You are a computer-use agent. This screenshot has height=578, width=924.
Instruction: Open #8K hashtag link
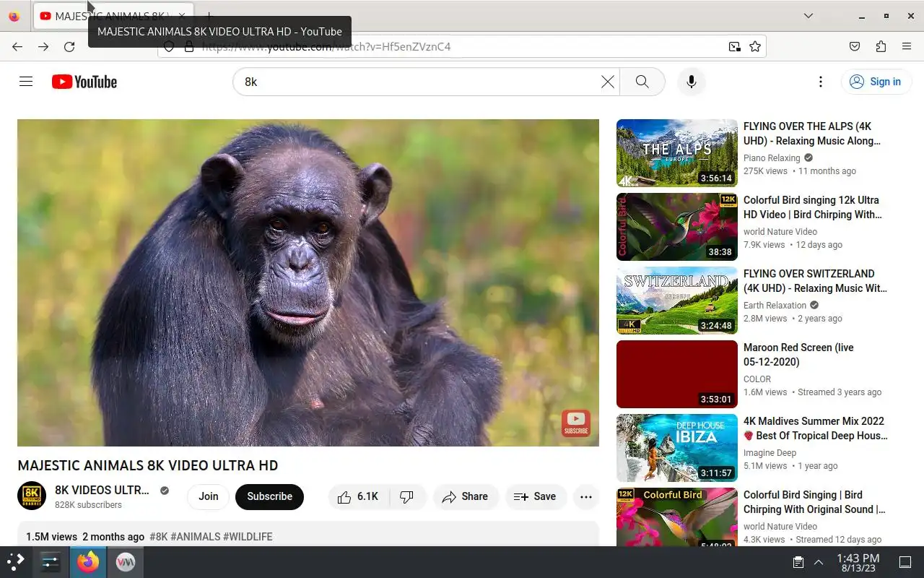pos(159,537)
